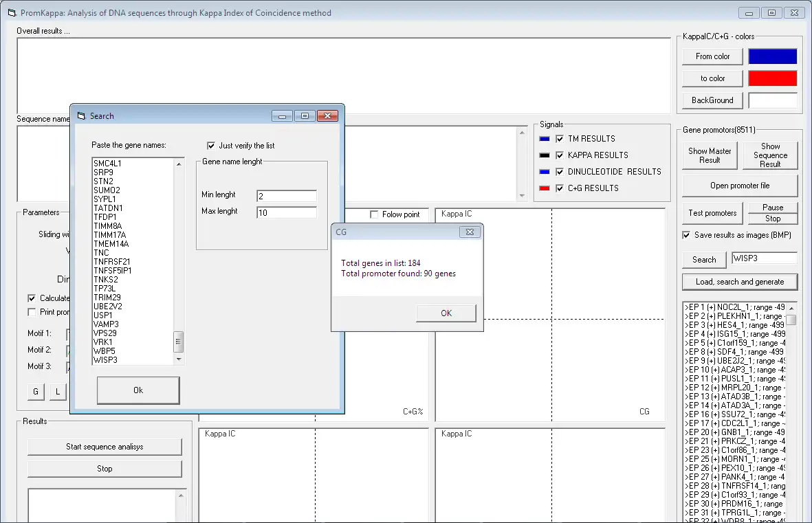Click the L button in Parameters
The width and height of the screenshot is (812, 523).
coord(58,392)
